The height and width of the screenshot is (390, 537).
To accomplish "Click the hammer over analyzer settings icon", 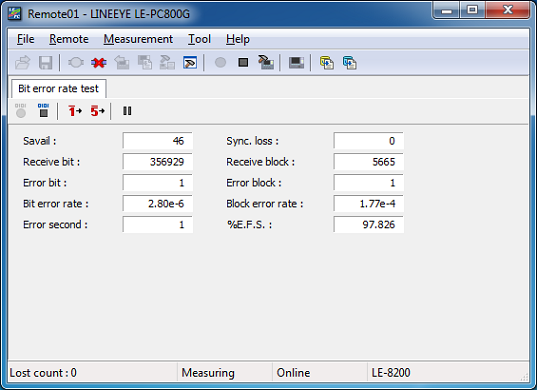I will 266,63.
